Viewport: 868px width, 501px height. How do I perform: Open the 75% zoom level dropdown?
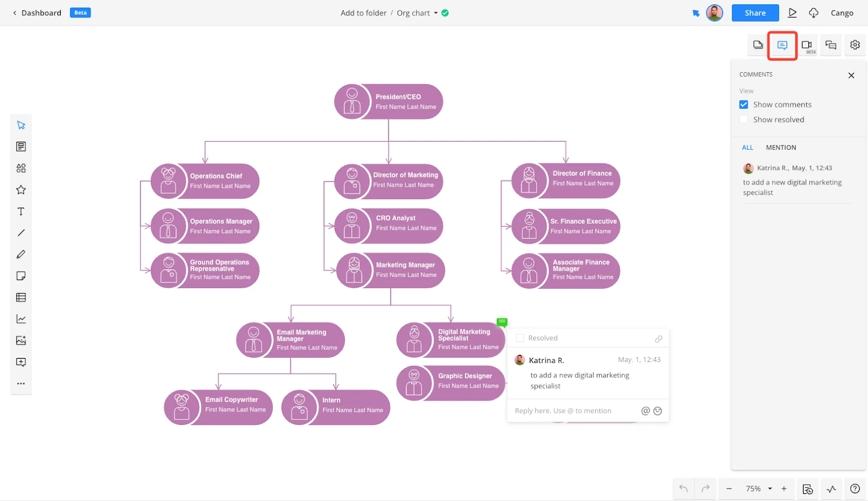[757, 489]
